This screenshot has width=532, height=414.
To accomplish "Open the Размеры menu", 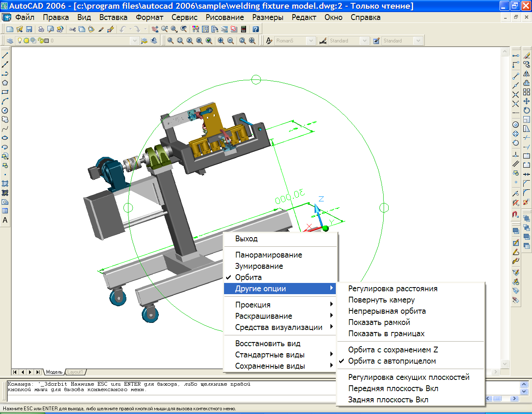I will coord(268,17).
